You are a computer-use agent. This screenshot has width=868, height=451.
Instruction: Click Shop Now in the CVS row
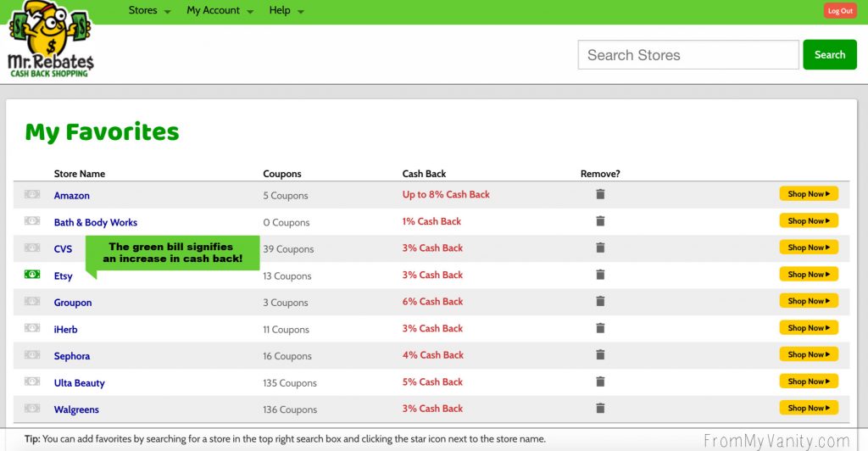point(808,248)
